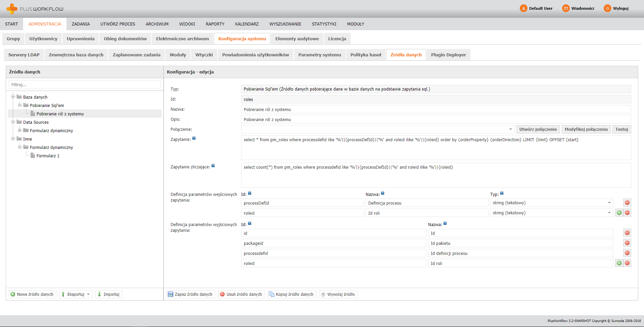
Task: Open the STATYSTYKI menu
Action: tap(324, 24)
